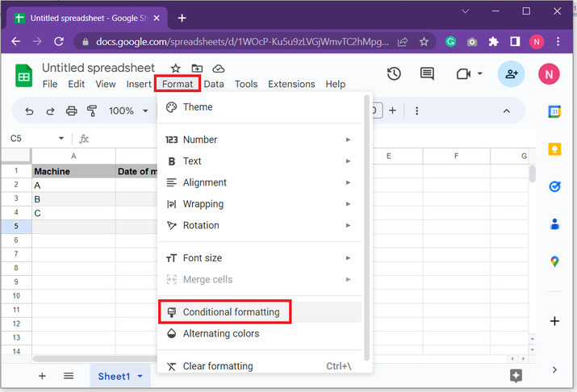Click the Share people icon button
This screenshot has width=577, height=392.
tap(511, 74)
